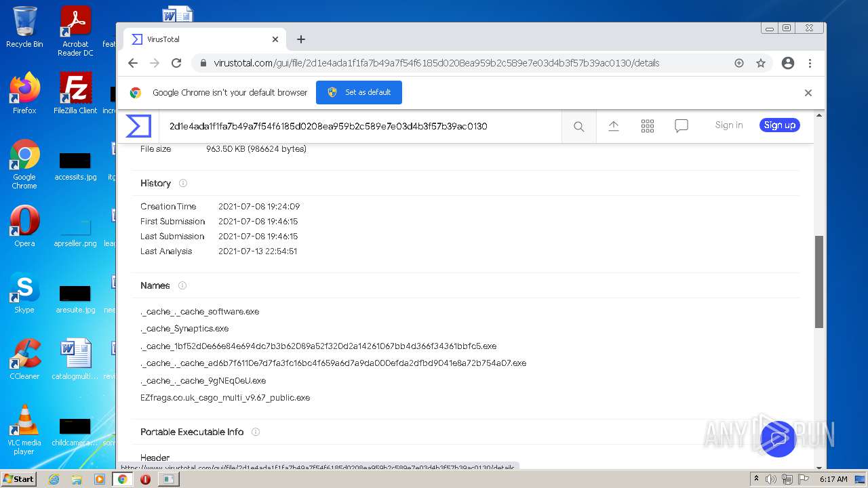Click the VirusTotal logo icon
This screenshot has height=488, width=868.
(138, 126)
